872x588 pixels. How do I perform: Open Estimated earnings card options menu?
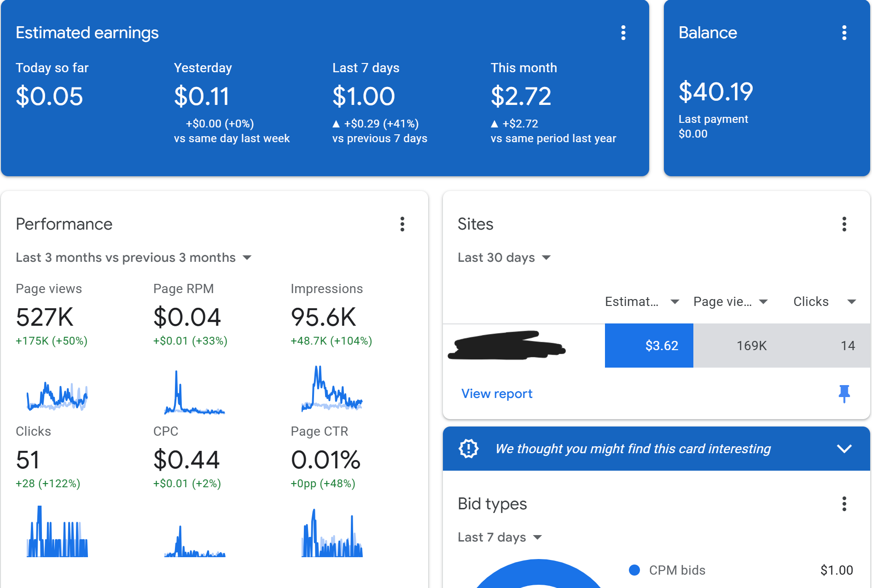[623, 33]
